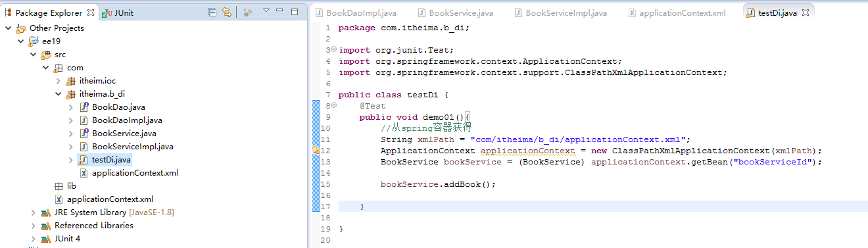Image resolution: width=868 pixels, height=248 pixels.
Task: Click the testDi.java file icon in tree
Action: pyautogui.click(x=84, y=160)
